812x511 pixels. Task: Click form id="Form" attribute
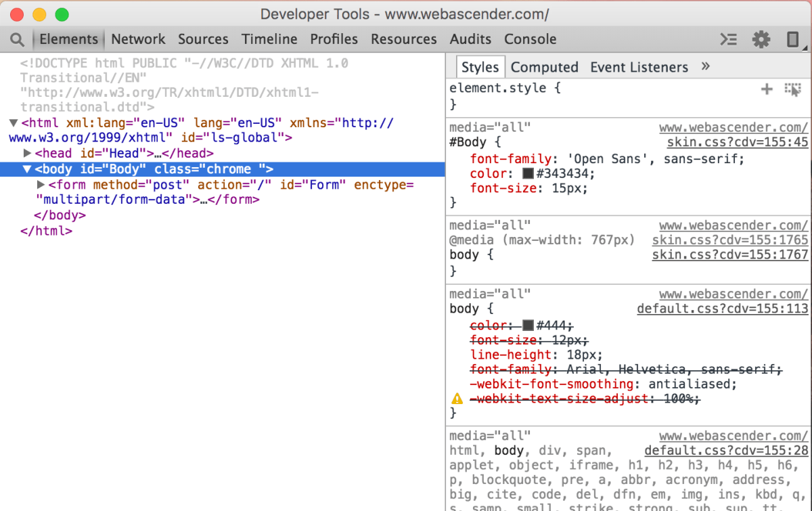(313, 185)
